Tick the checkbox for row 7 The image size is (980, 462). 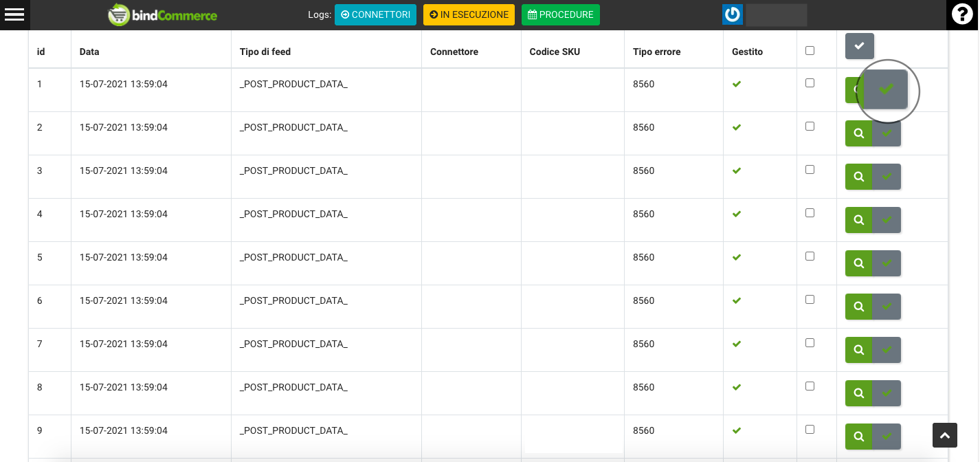pos(810,343)
